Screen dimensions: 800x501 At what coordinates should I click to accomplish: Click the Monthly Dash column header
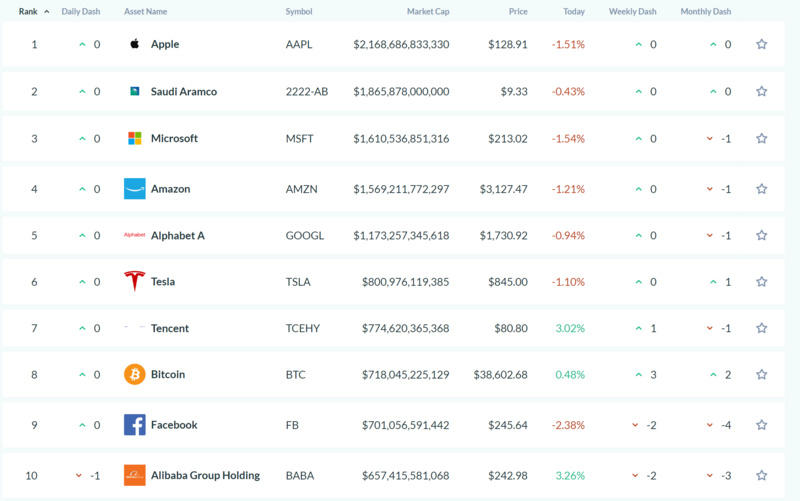(705, 12)
